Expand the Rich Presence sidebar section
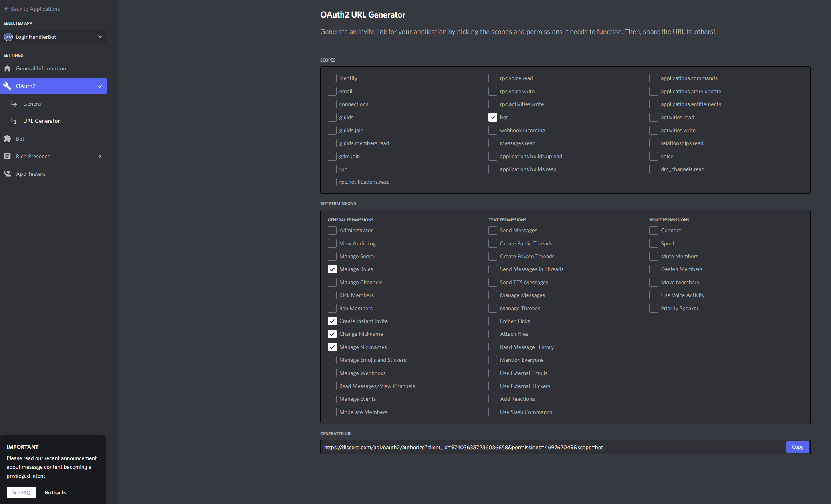This screenshot has height=504, width=831. coord(100,156)
